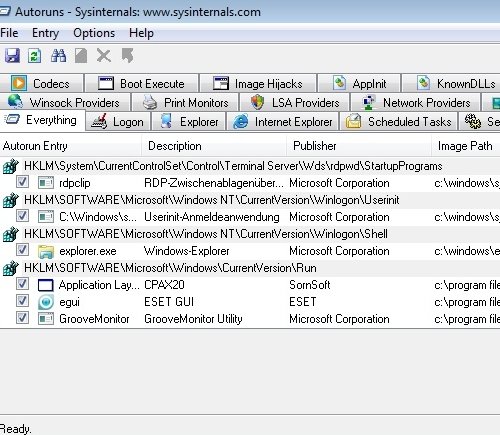The height and width of the screenshot is (435, 500).
Task: Select the Winlogon\Userinit registry key row
Action: [250, 200]
